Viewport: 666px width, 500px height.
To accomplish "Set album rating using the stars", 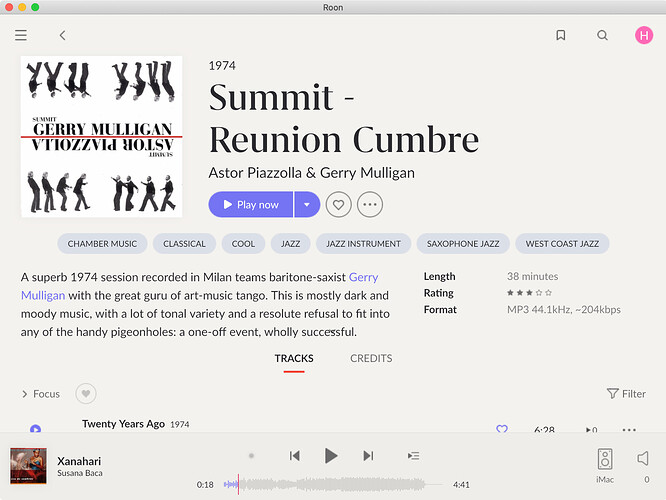I will click(529, 293).
